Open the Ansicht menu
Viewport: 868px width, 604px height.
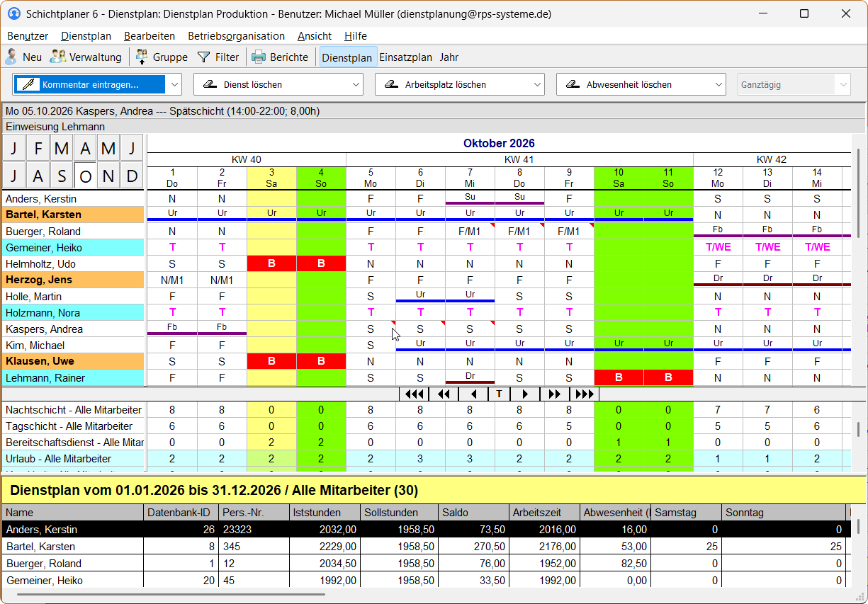pos(315,36)
